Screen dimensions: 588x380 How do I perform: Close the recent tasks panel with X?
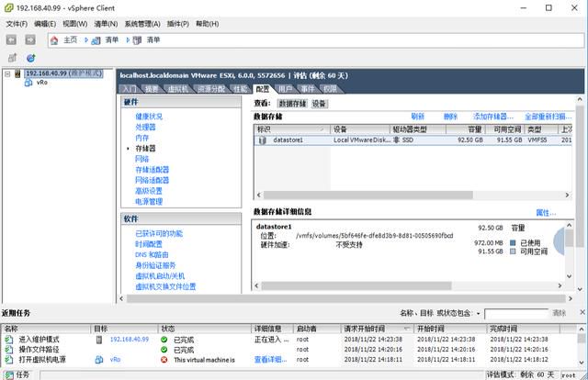click(582, 312)
